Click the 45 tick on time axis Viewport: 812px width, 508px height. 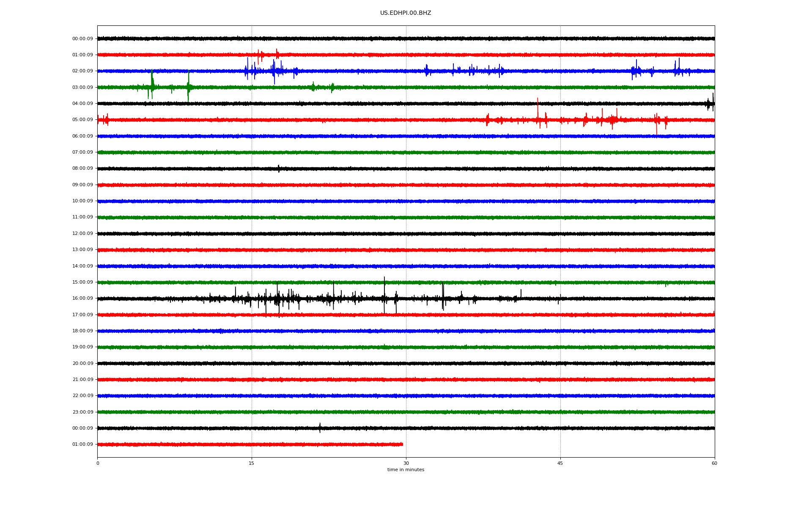click(560, 464)
